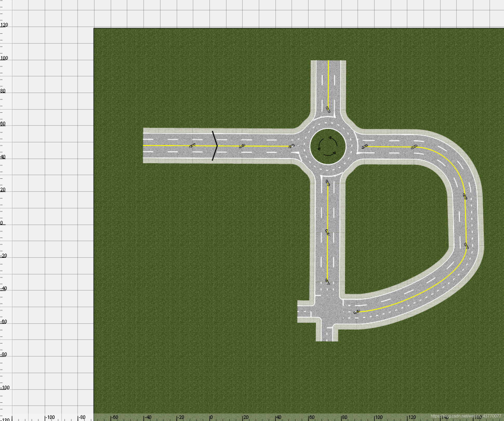The image size is (504, 421).
Task: Click path waypoint marker at top road end
Action: 328,109
